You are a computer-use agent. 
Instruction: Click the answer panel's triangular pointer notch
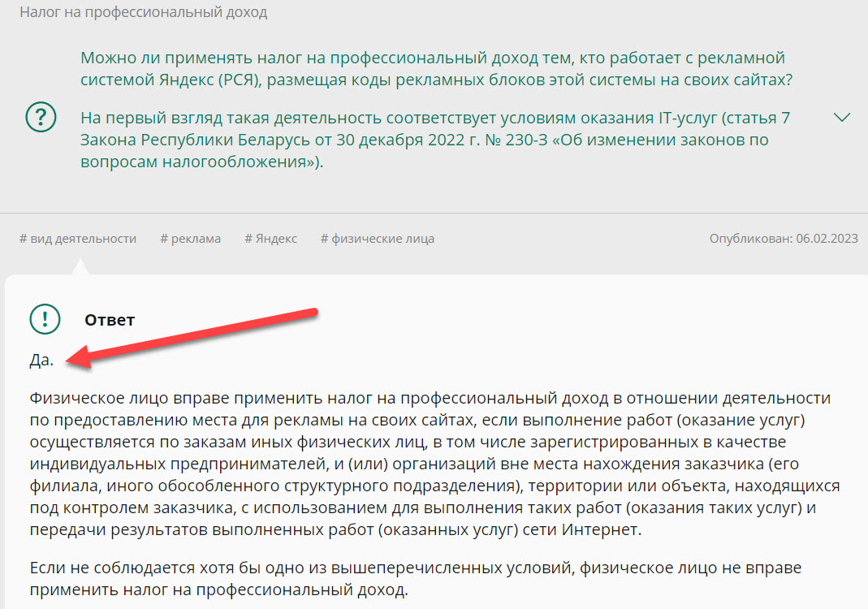(80, 267)
